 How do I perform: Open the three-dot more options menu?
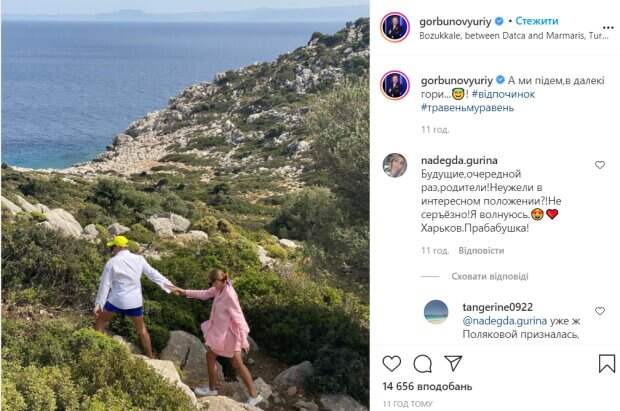(x=608, y=28)
